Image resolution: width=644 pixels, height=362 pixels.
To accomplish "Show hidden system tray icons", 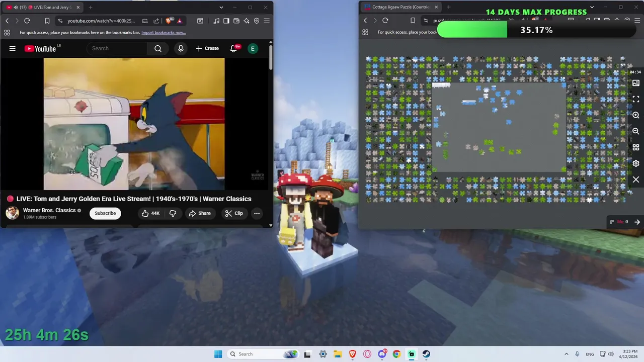I will (566, 354).
